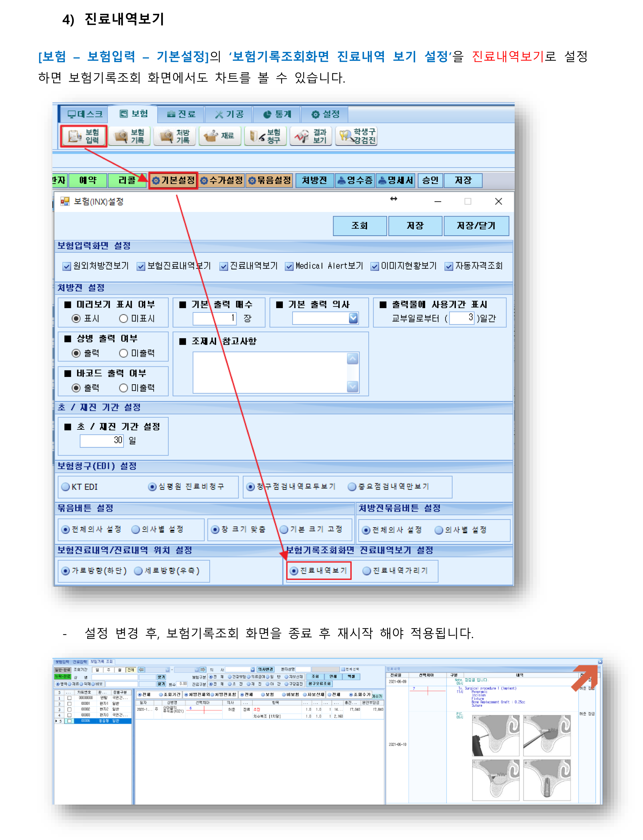The image size is (643, 840).
Task: Select 의사별 설정 in 처방전묶음버튼 설정
Action: [x=439, y=530]
